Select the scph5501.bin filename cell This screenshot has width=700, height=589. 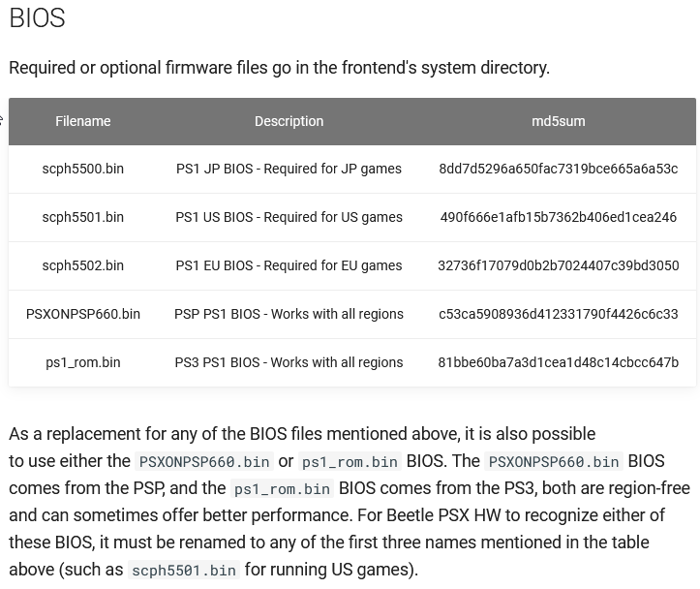83,217
